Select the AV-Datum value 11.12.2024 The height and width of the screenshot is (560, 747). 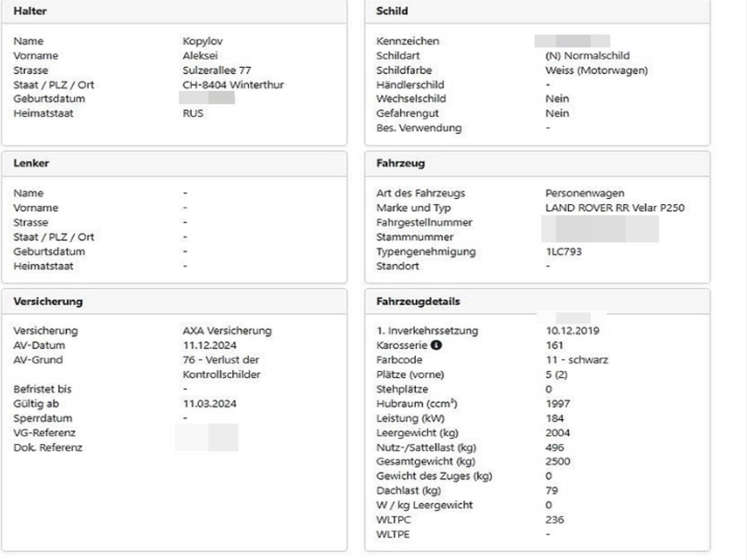(x=205, y=345)
